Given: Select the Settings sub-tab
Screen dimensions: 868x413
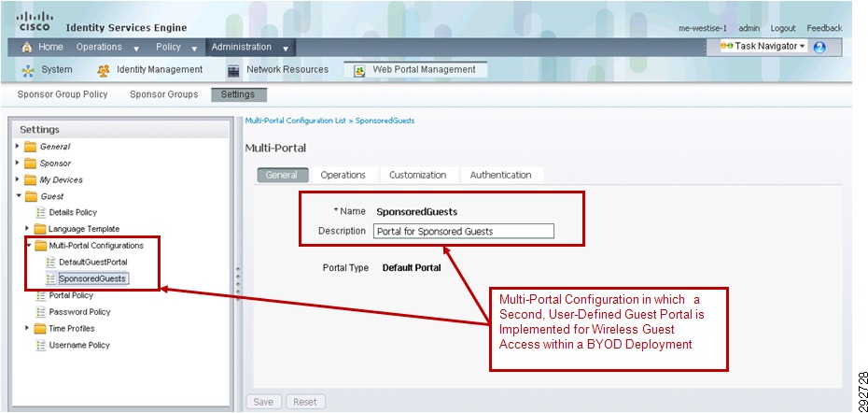Looking at the screenshot, I should click(x=239, y=94).
